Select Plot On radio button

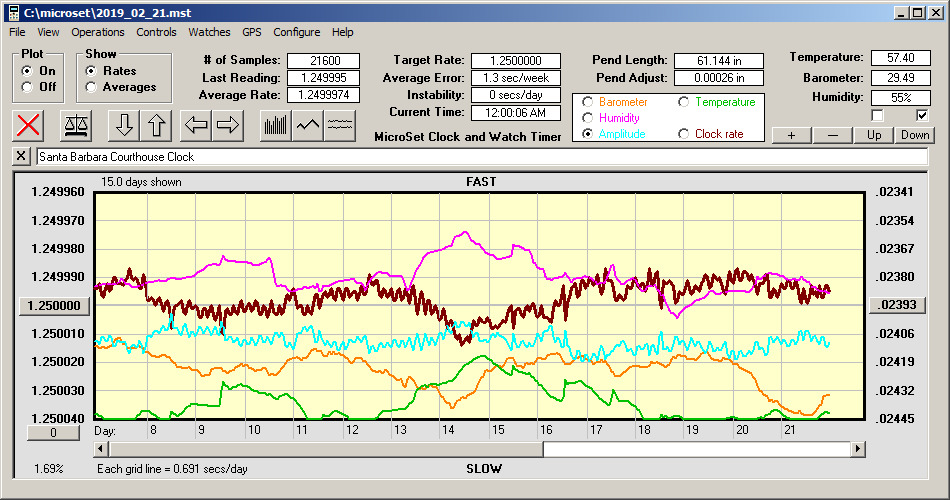pyautogui.click(x=26, y=71)
